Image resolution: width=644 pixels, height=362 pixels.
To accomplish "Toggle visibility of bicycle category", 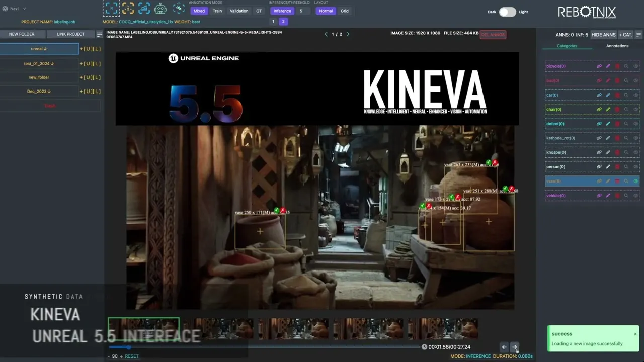I will pos(635,66).
